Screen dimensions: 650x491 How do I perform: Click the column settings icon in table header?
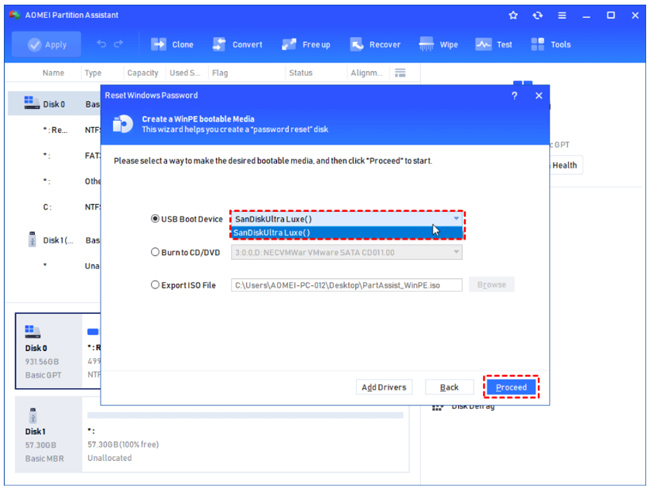[400, 73]
